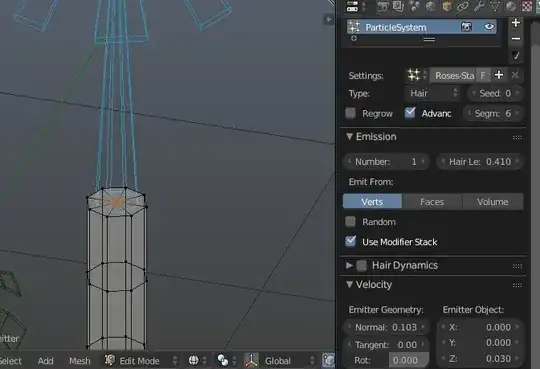540x369 pixels.
Task: Select Verts as emit source
Action: pos(372,202)
